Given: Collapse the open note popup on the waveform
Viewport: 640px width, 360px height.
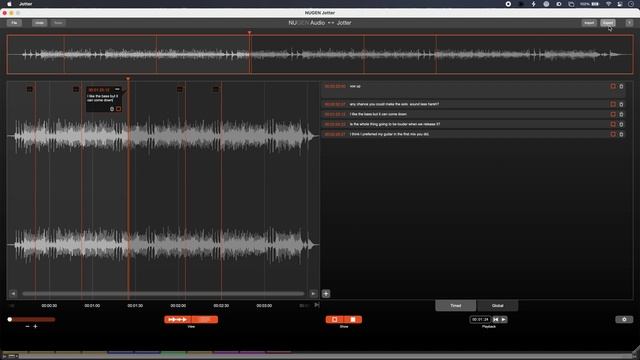Looking at the screenshot, I should (117, 89).
